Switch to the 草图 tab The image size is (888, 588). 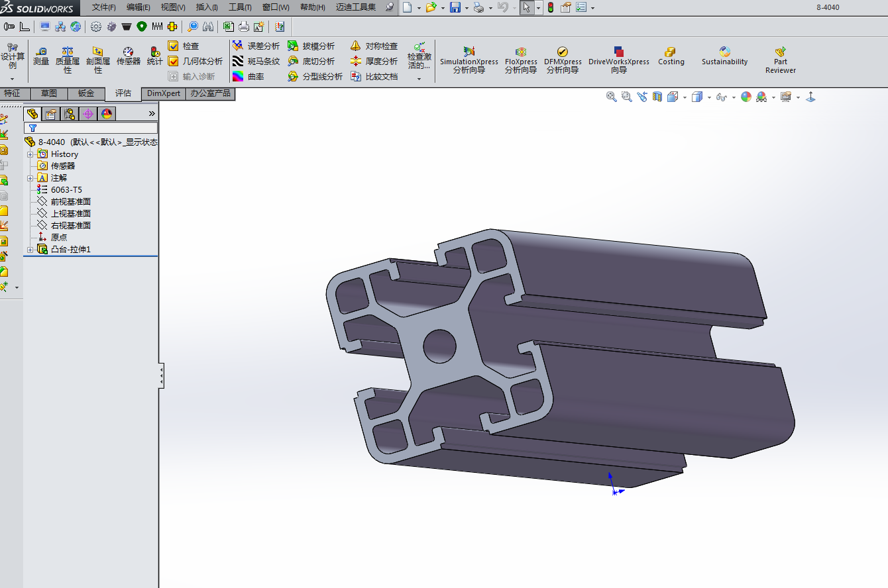point(49,93)
